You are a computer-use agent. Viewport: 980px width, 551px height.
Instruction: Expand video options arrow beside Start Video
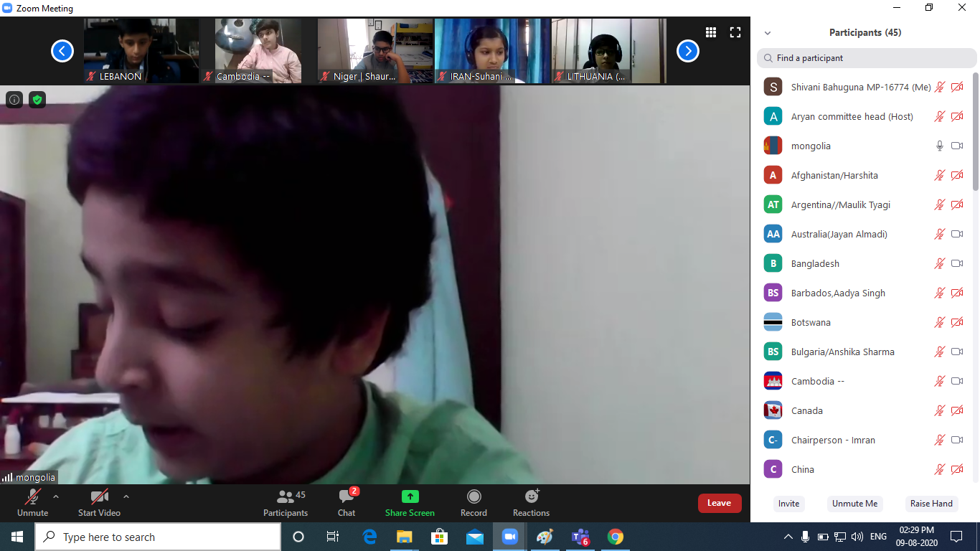point(126,496)
